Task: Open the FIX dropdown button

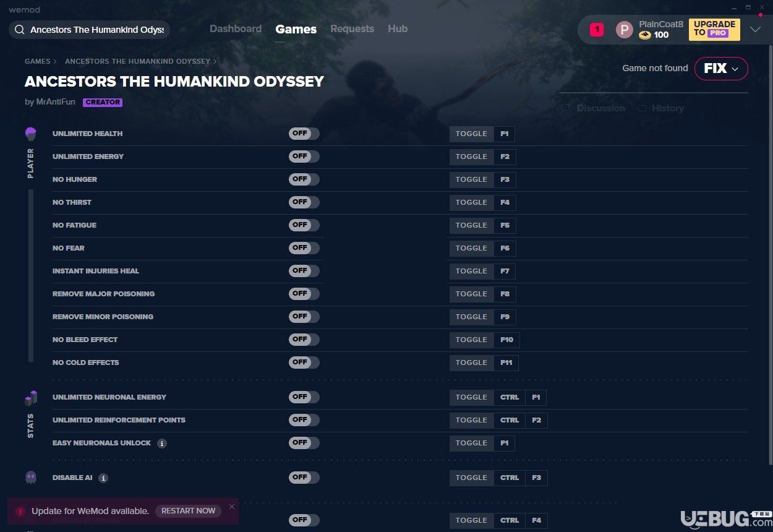Action: (x=721, y=69)
